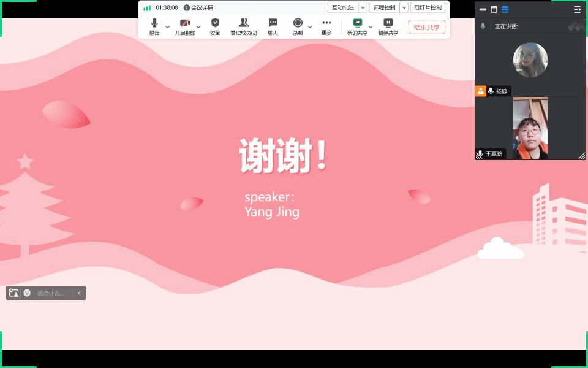Screen dimensions: 588x368
Task: Open the 互动批注 annotation button
Action: (343, 7)
